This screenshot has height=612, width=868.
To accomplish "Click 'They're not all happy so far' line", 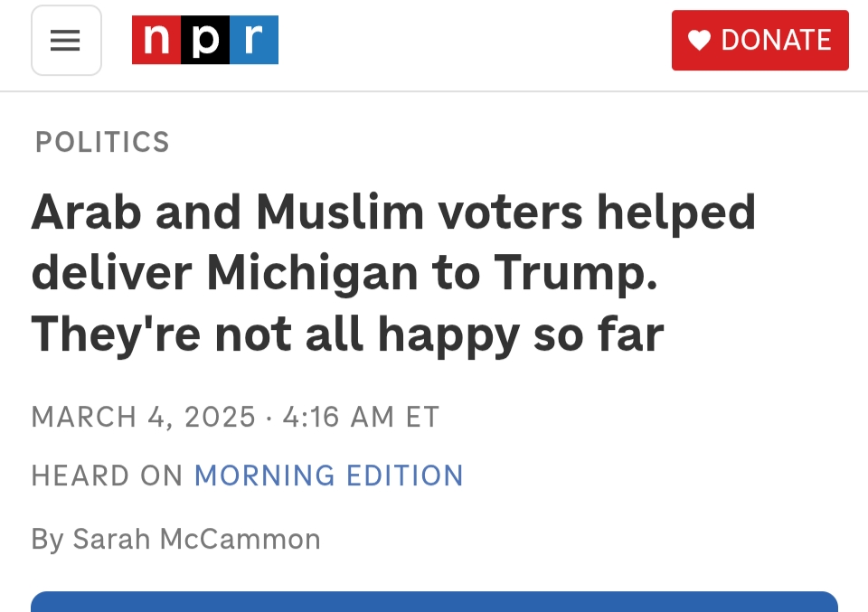I will point(348,334).
